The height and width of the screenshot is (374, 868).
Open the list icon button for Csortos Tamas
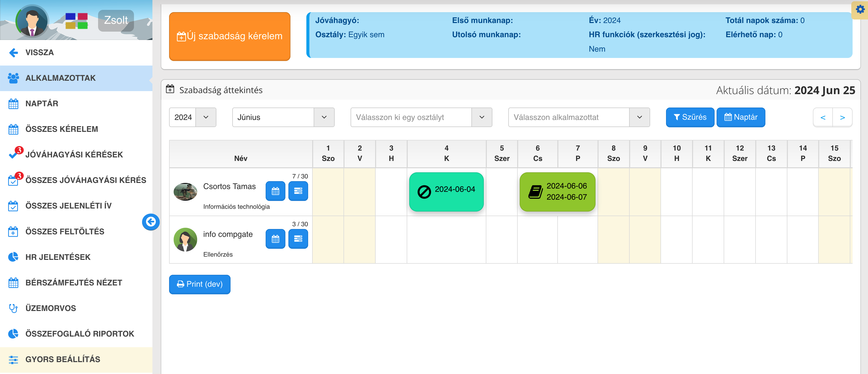298,191
